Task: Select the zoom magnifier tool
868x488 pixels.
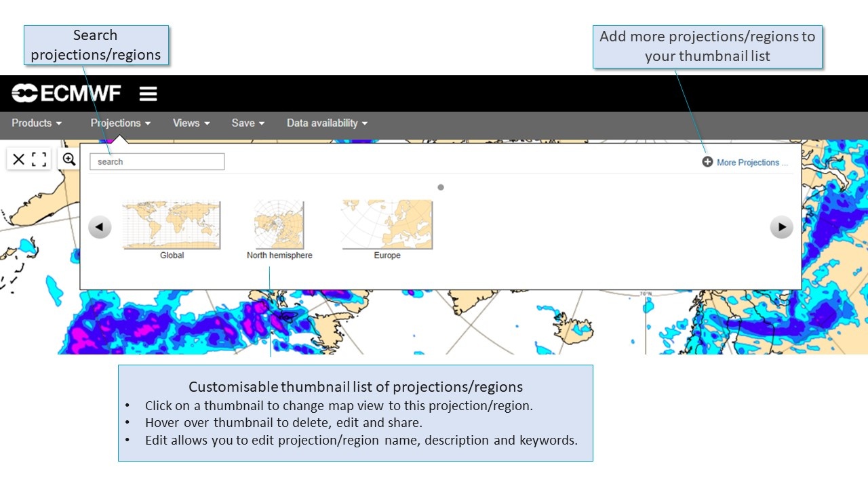Action: [x=68, y=159]
